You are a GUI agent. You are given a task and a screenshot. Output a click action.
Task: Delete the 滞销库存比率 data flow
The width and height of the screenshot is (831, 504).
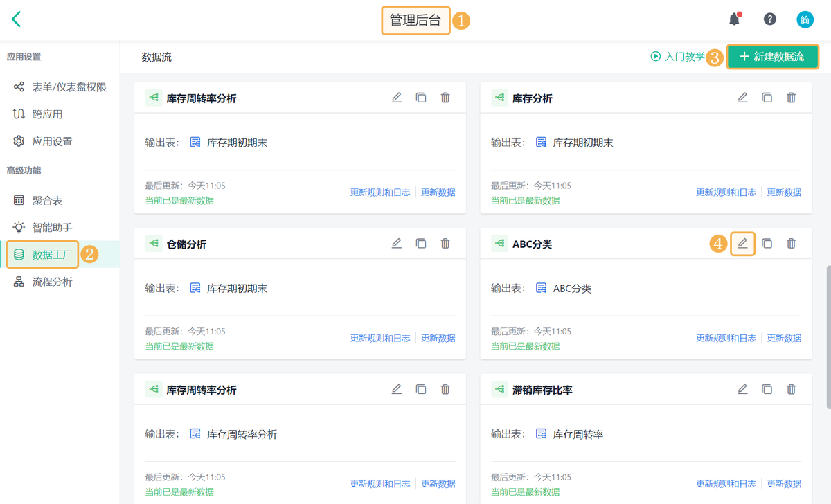(791, 390)
